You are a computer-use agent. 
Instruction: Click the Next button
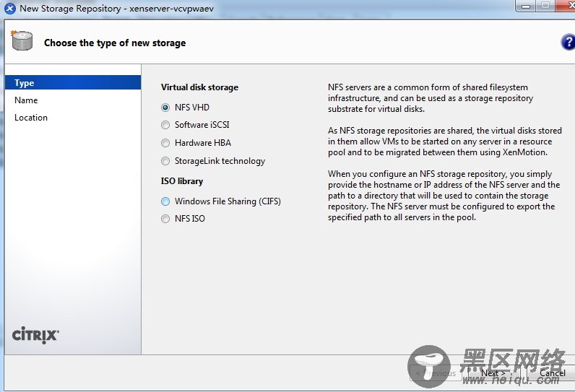[493, 373]
